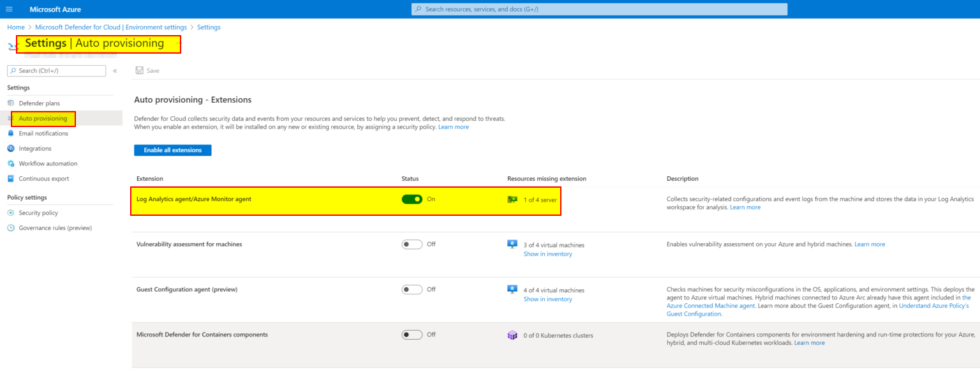
Task: Open Email notifications settings
Action: pos(43,133)
